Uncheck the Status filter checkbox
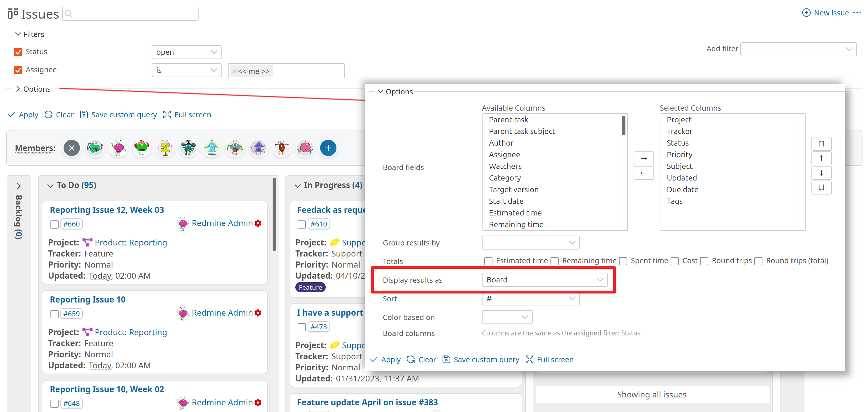 (x=17, y=52)
